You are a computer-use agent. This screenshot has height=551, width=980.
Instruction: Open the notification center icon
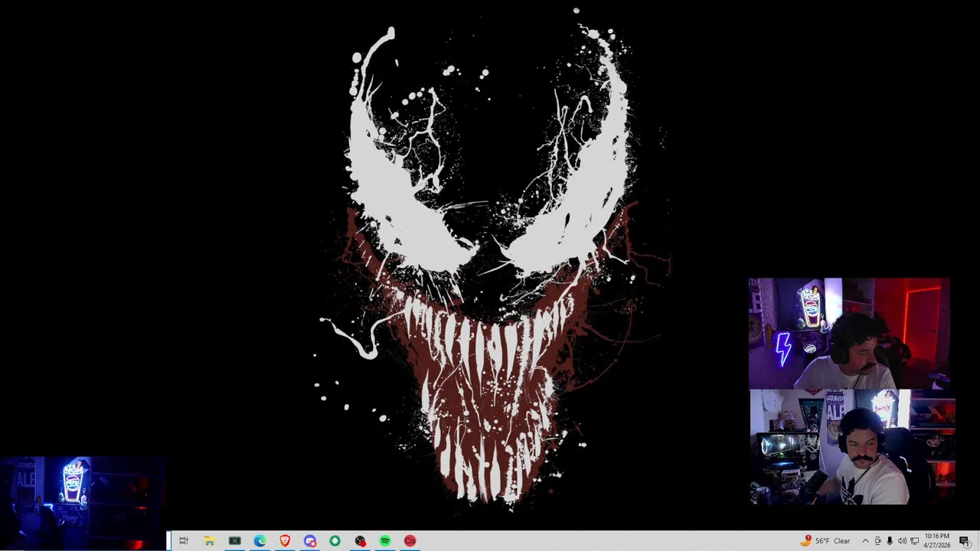[965, 541]
